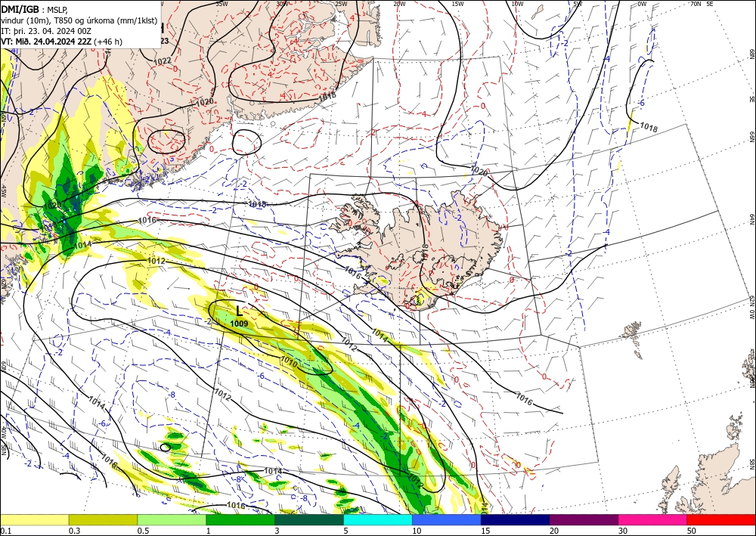The image size is (756, 536).
Task: Click the purple 20–30 mm legend swatch
Action: (584, 519)
